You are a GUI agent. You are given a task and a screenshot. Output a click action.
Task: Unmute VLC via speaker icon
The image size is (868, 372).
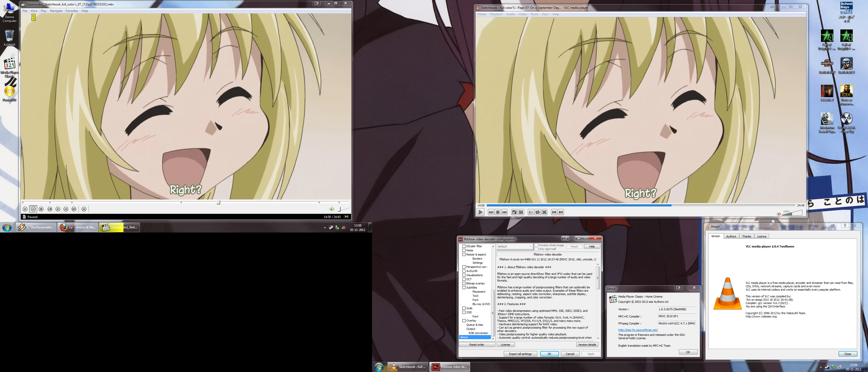point(779,214)
